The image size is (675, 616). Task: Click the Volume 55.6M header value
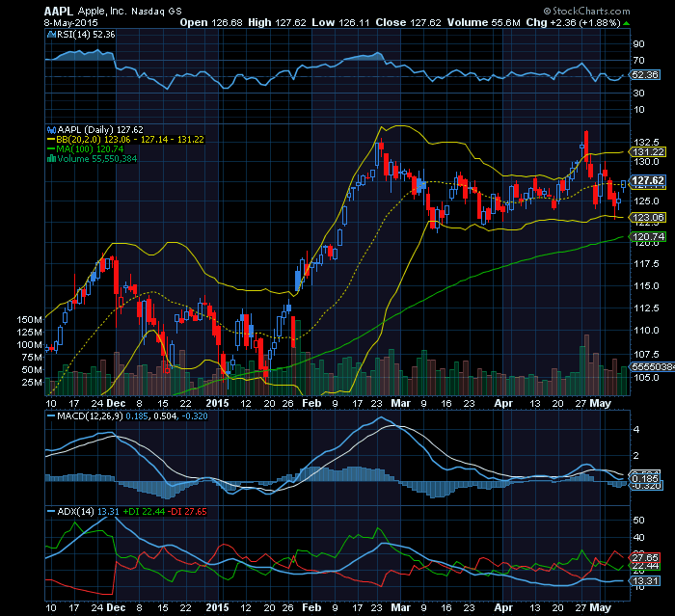click(x=484, y=23)
